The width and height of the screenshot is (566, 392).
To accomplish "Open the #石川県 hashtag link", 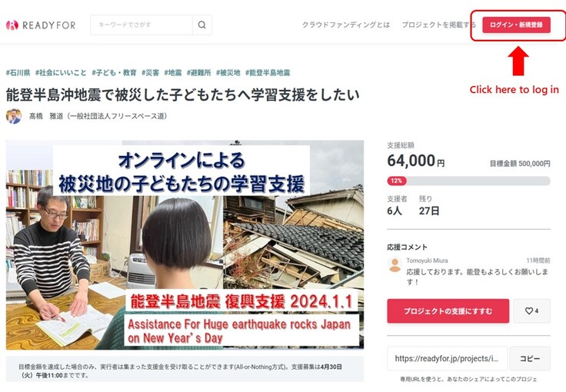I will point(18,72).
